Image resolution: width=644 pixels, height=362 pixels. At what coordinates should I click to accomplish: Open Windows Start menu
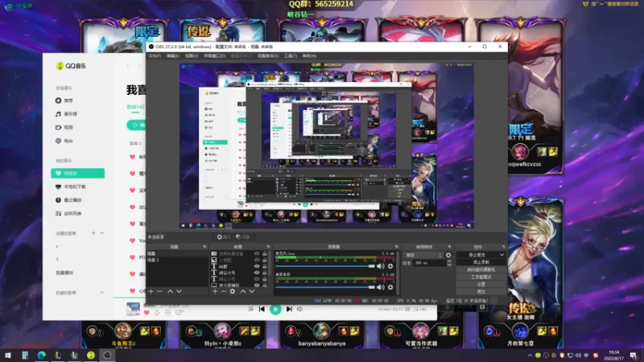coord(8,355)
